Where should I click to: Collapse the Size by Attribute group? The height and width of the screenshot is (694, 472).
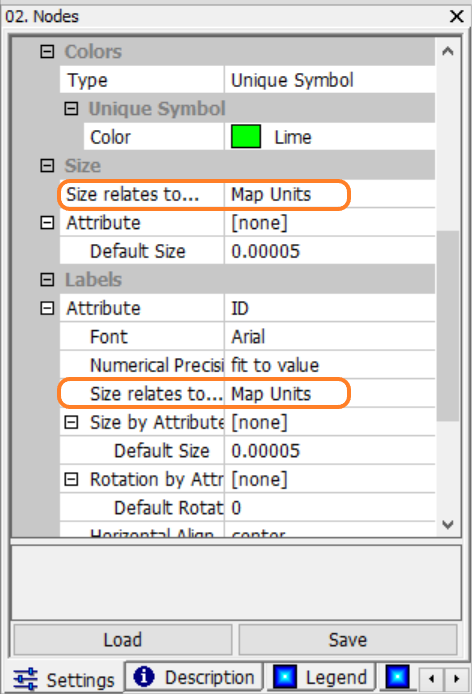click(71, 422)
